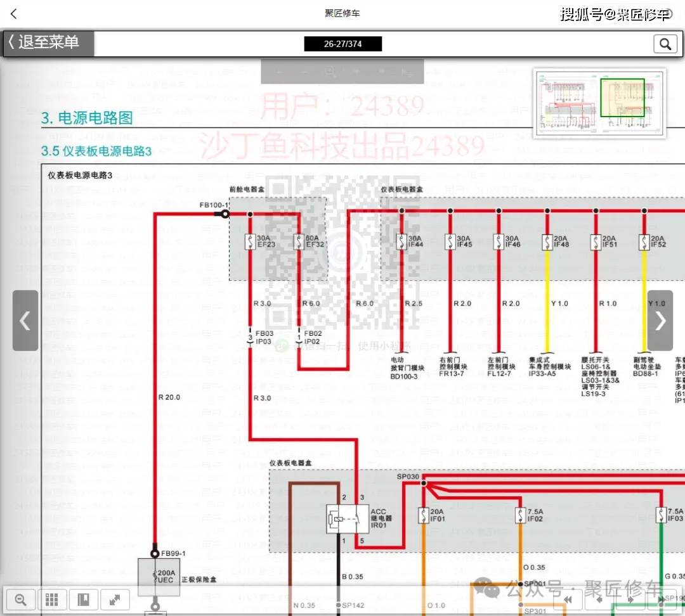This screenshot has width=685, height=616.
Task: Click the 电动掀背门模块 BD100-3 label
Action: tap(407, 368)
